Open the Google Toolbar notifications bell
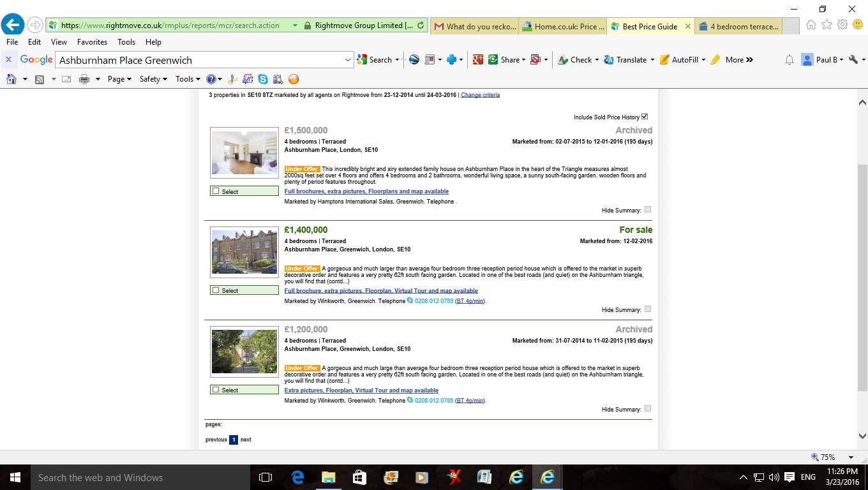Viewport: 868px width, 490px height. (789, 60)
